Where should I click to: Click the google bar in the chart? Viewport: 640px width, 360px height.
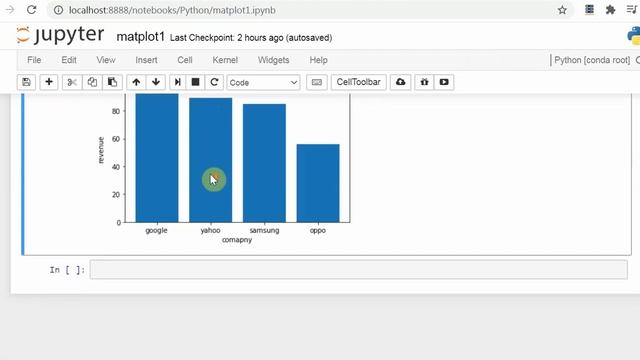click(157, 158)
